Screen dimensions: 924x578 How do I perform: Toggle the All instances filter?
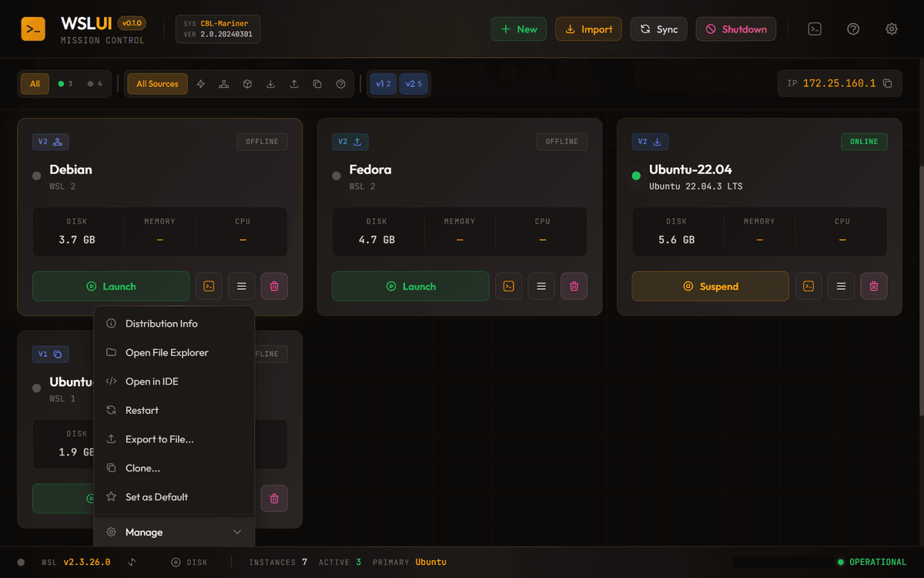[x=34, y=83]
